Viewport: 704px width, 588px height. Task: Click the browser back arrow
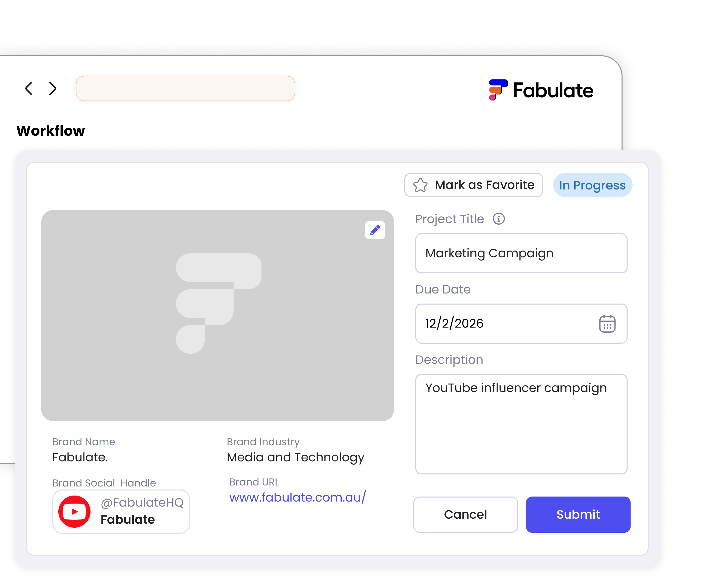[x=29, y=88]
